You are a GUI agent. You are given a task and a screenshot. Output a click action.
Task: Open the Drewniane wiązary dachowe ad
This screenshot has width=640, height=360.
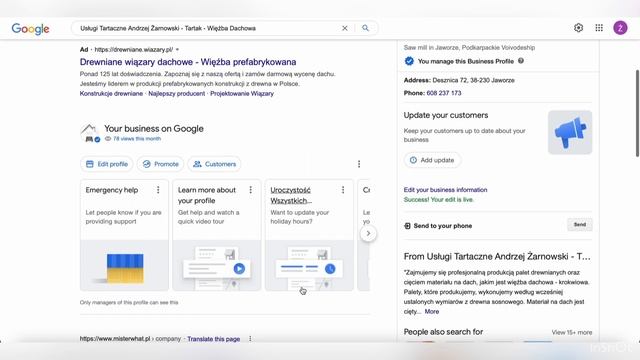click(188, 62)
